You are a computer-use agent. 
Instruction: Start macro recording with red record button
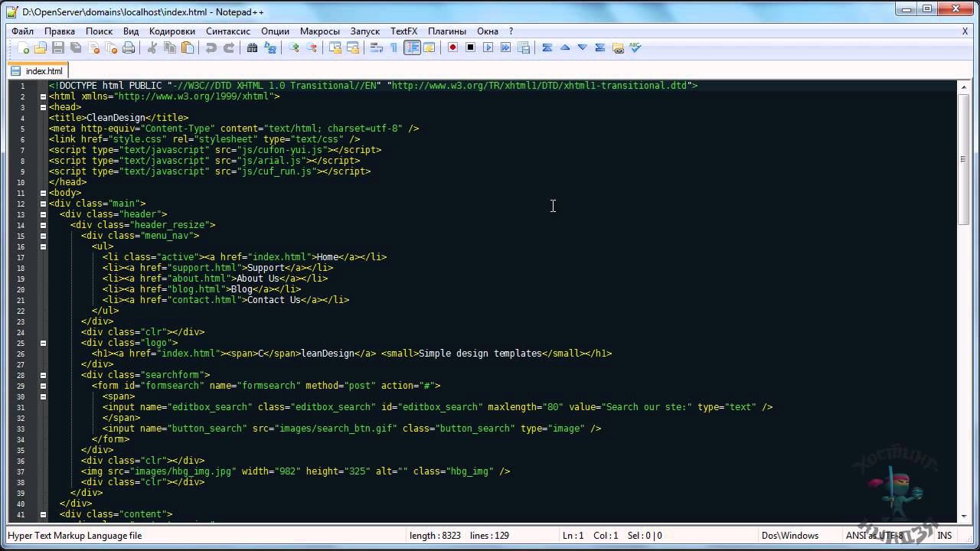pos(452,48)
